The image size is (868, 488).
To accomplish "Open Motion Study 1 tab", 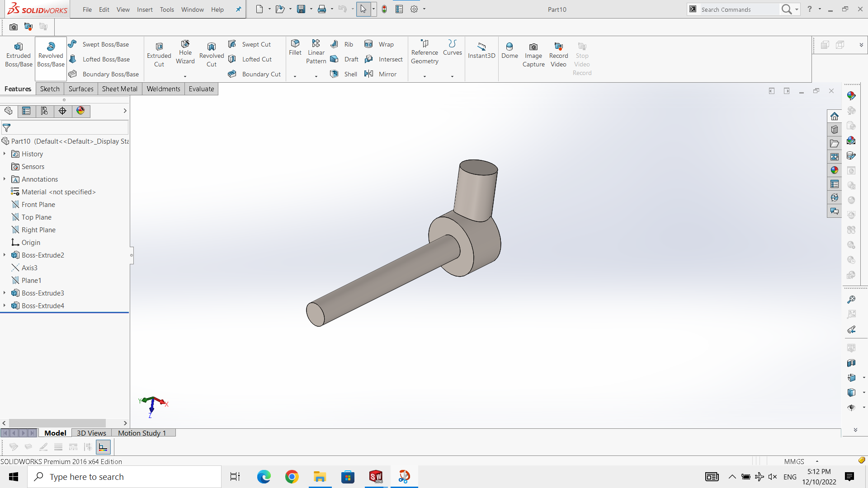I will point(142,433).
